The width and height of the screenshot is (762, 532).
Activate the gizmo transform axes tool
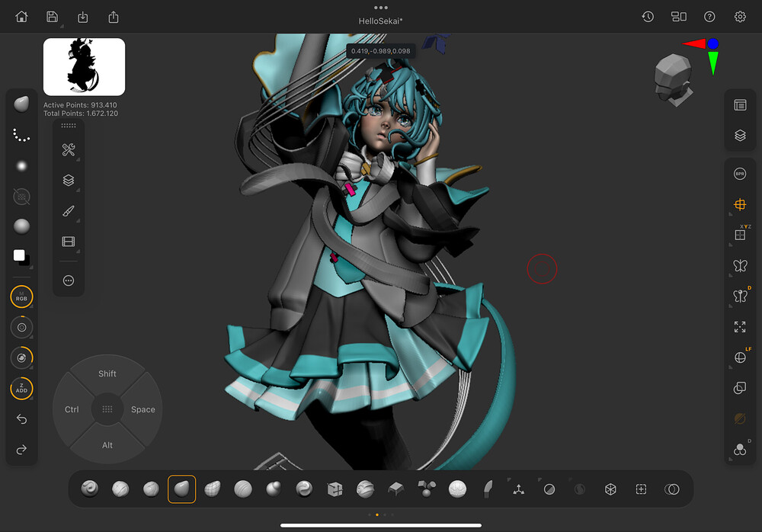coord(518,489)
